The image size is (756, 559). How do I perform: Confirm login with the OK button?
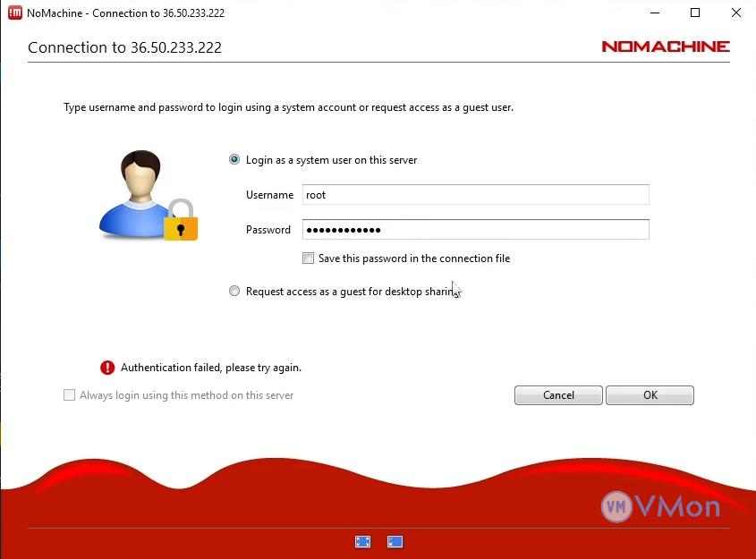pos(650,395)
